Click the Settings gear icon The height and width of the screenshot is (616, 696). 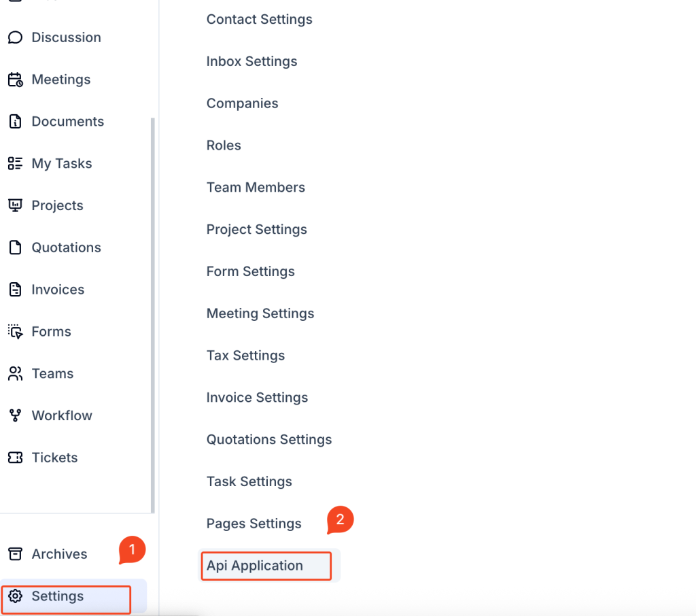tap(15, 596)
